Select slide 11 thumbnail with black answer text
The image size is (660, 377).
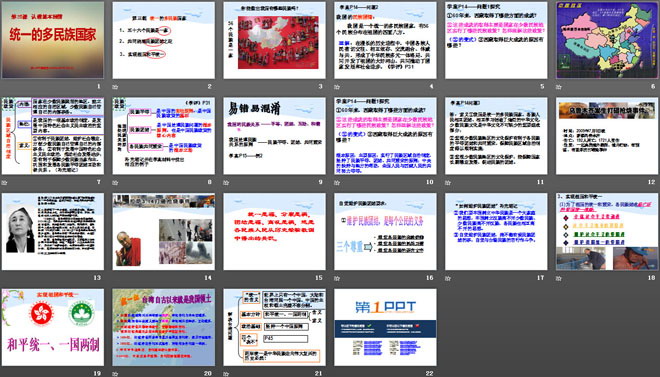pos(496,136)
